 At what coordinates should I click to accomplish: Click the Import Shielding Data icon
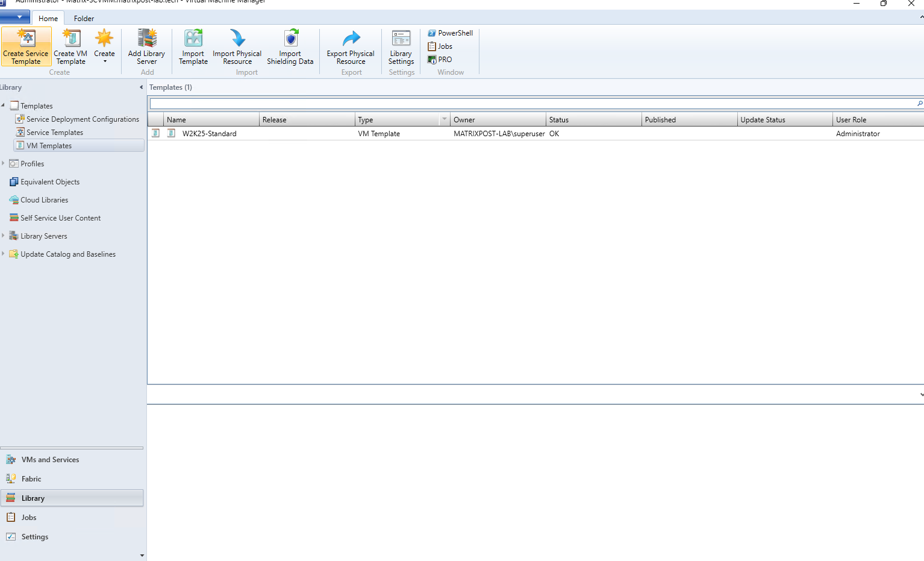(290, 46)
